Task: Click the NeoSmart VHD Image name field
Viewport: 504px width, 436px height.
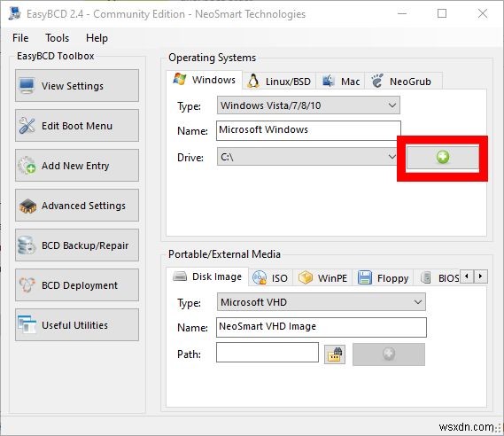Action: 322,327
